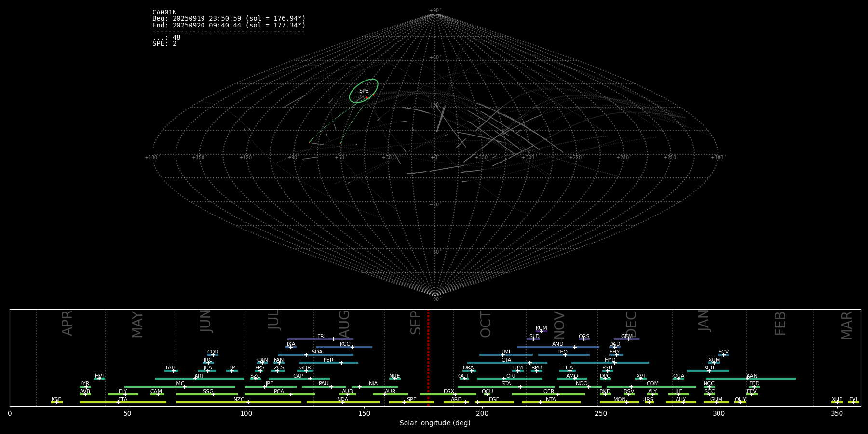This screenshot has height=434, width=868.
Task: Click the NTA shower activity bar
Action: (551, 402)
